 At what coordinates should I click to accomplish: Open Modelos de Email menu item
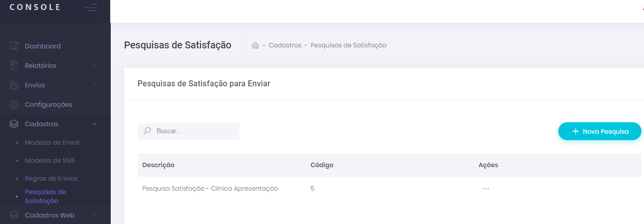[x=52, y=143]
